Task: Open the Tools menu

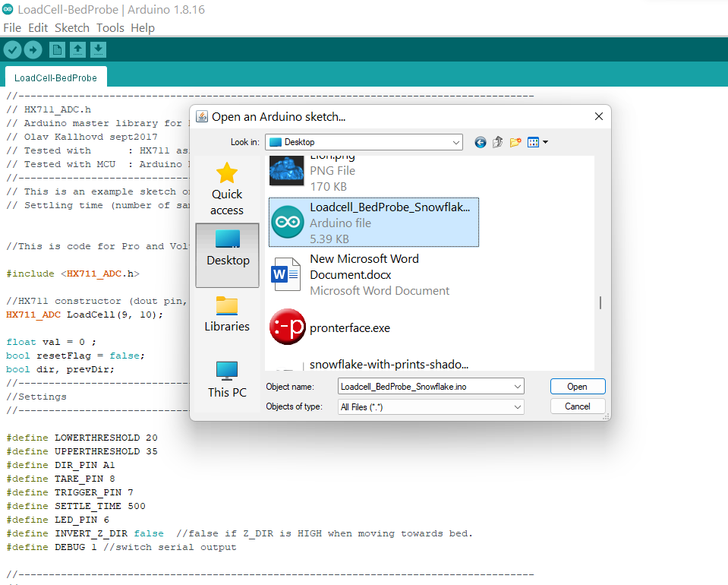Action: click(110, 28)
